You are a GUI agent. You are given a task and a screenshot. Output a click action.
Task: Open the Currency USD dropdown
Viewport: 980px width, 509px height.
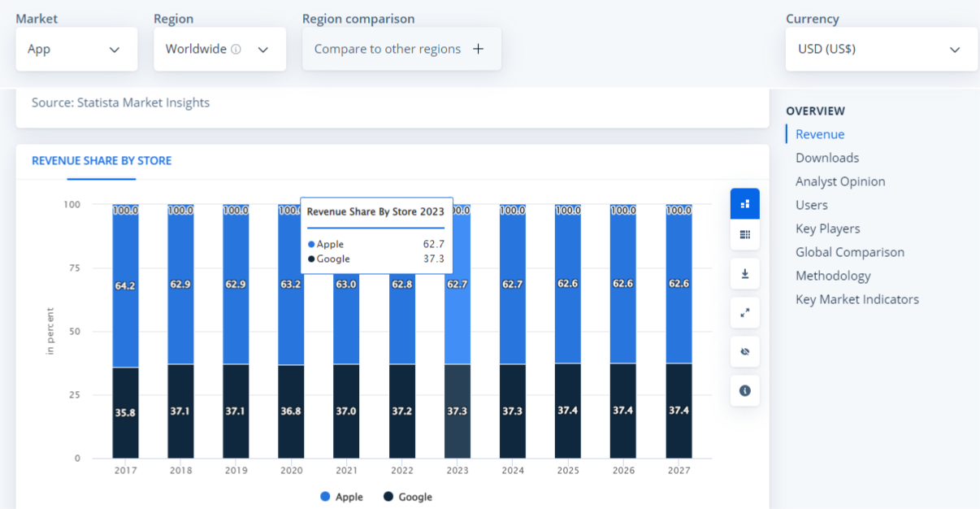click(881, 49)
